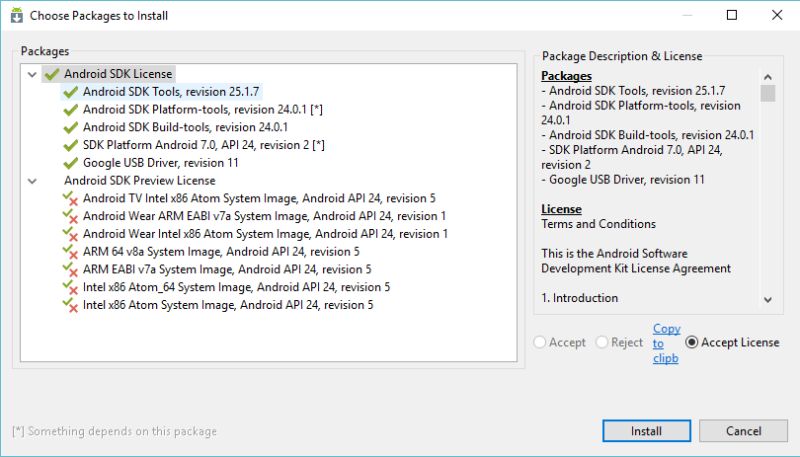Collapse the Android SDK Preview License group

coord(32,181)
